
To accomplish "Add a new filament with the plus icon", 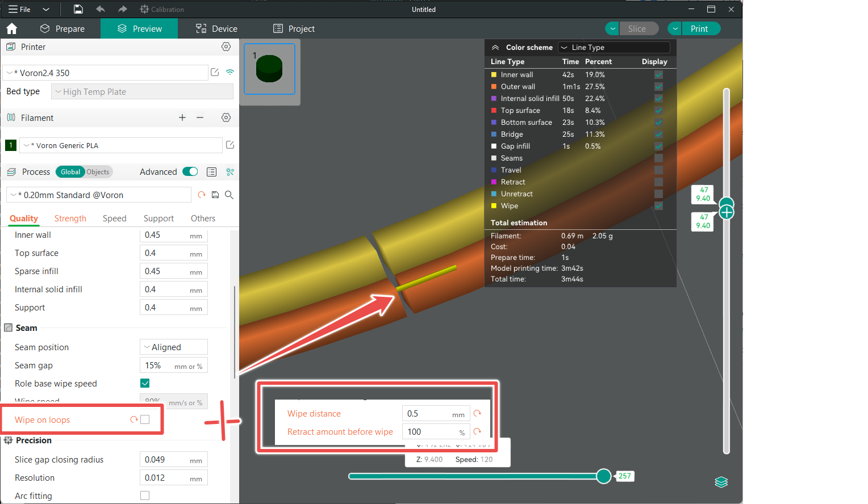I will (182, 117).
